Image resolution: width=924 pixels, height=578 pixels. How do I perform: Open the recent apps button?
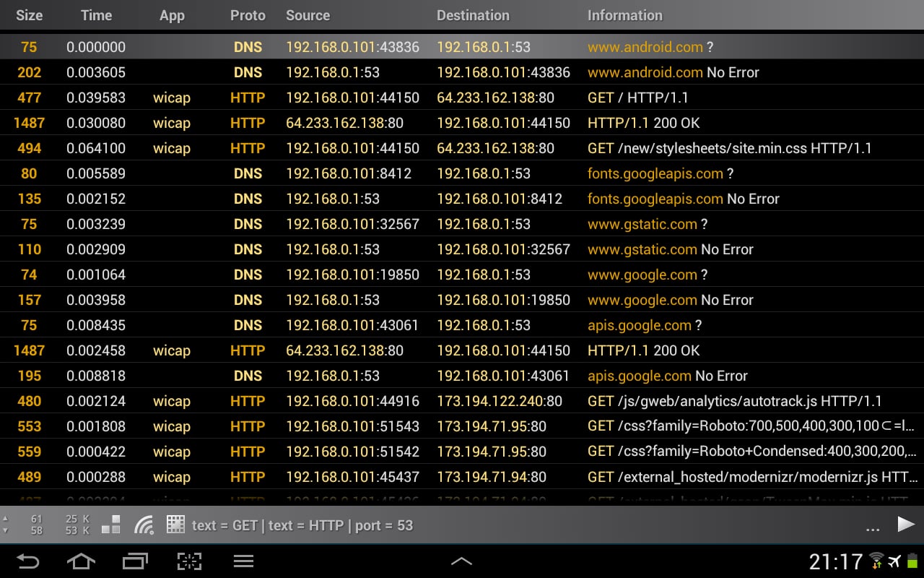[135, 561]
